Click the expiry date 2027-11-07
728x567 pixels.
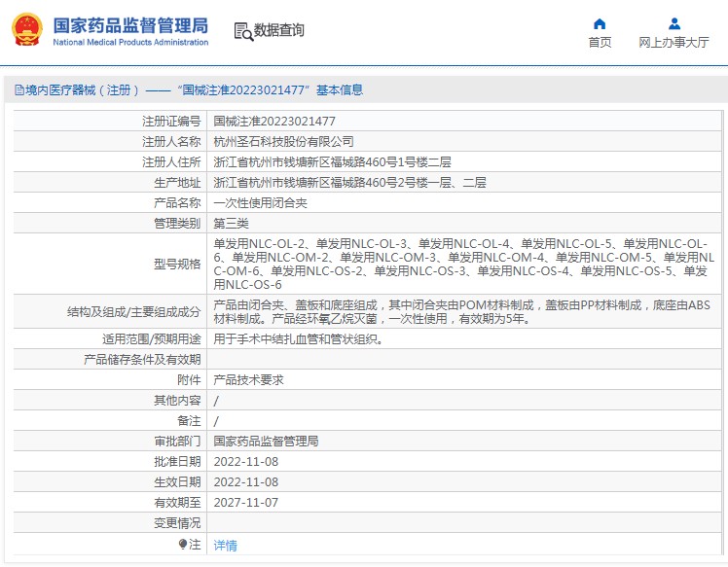click(x=246, y=503)
